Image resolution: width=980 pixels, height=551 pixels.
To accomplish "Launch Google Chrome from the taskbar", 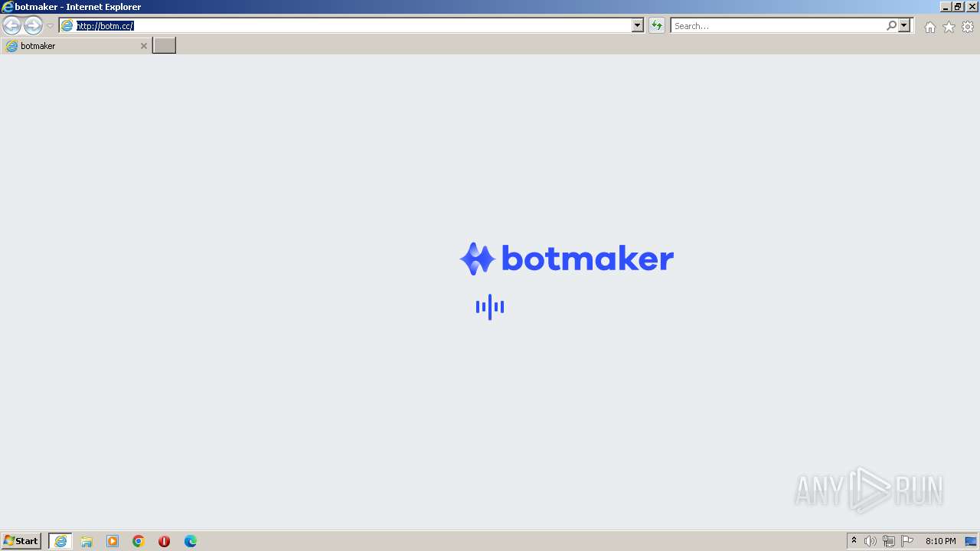I will click(x=139, y=541).
